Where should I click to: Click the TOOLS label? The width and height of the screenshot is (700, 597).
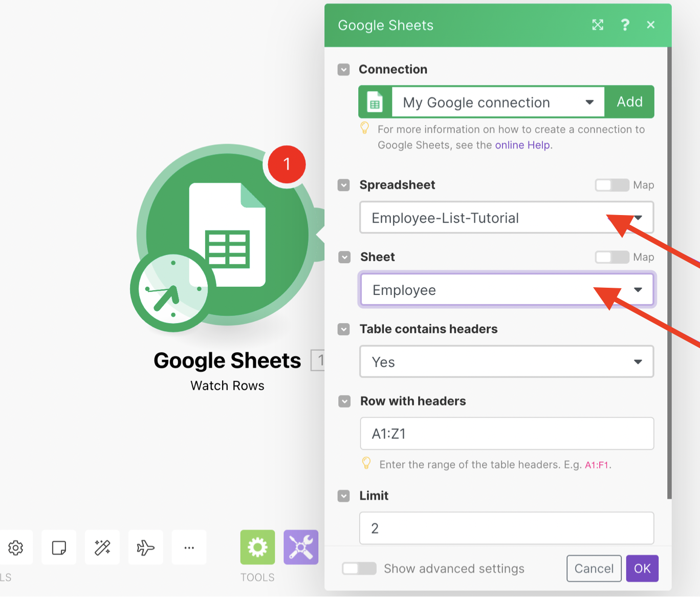[x=257, y=578]
